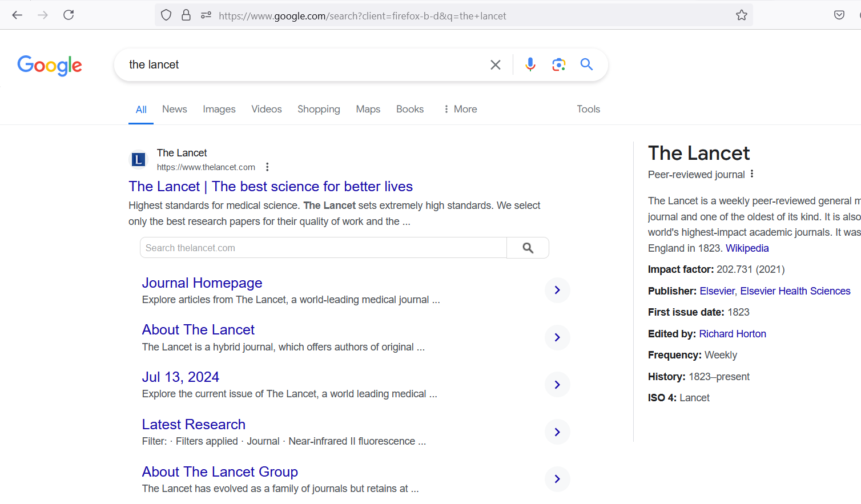
Task: Follow the Wikipedia source link
Action: (747, 248)
